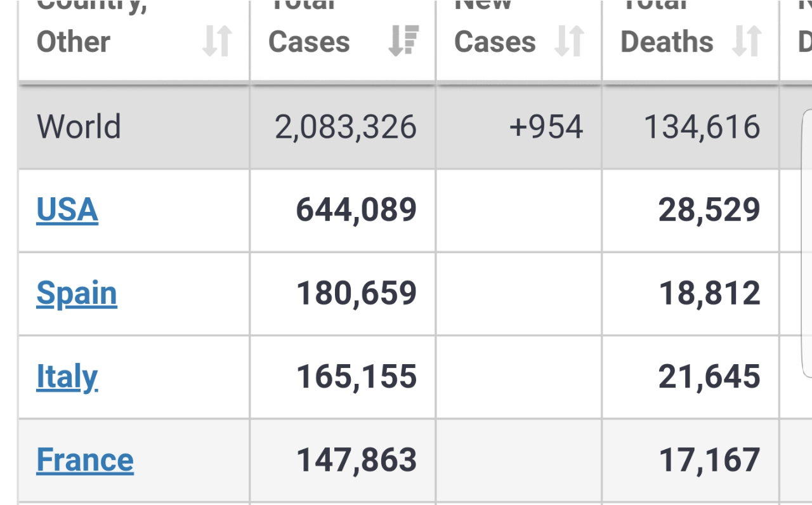This screenshot has width=812, height=505.
Task: Click the Total Cases column header label
Action: point(309,42)
